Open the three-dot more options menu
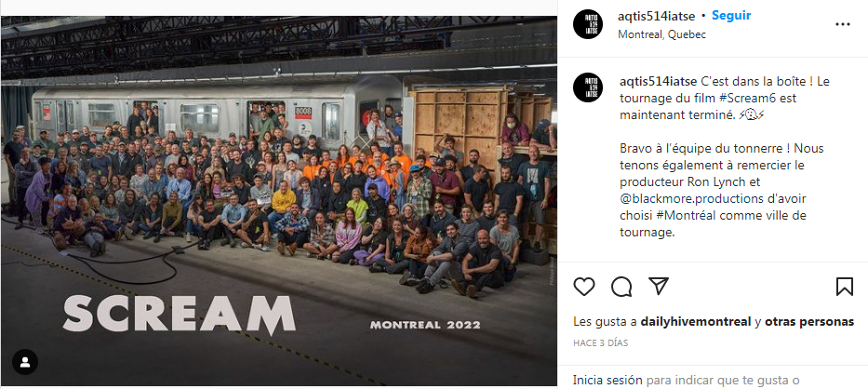The height and width of the screenshot is (389, 868). 843,24
